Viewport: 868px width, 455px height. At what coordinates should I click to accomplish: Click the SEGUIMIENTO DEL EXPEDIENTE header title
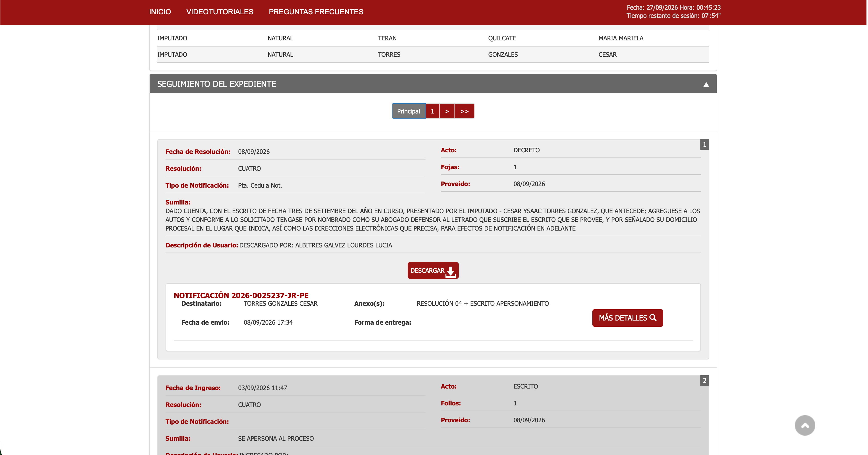click(x=216, y=84)
